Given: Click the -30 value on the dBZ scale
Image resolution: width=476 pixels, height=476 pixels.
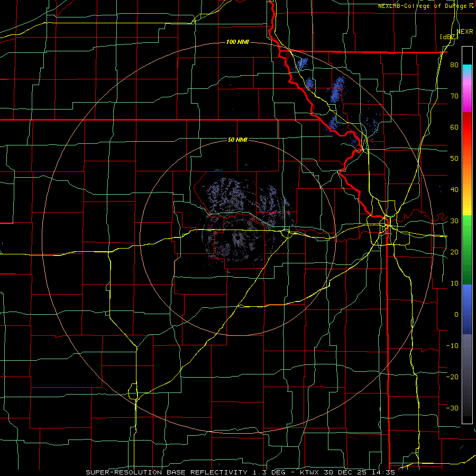Looking at the screenshot, I should [x=452, y=408].
